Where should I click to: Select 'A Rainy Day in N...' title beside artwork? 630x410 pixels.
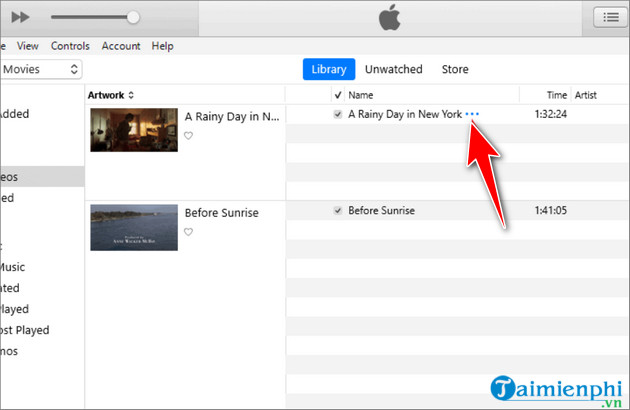[232, 117]
